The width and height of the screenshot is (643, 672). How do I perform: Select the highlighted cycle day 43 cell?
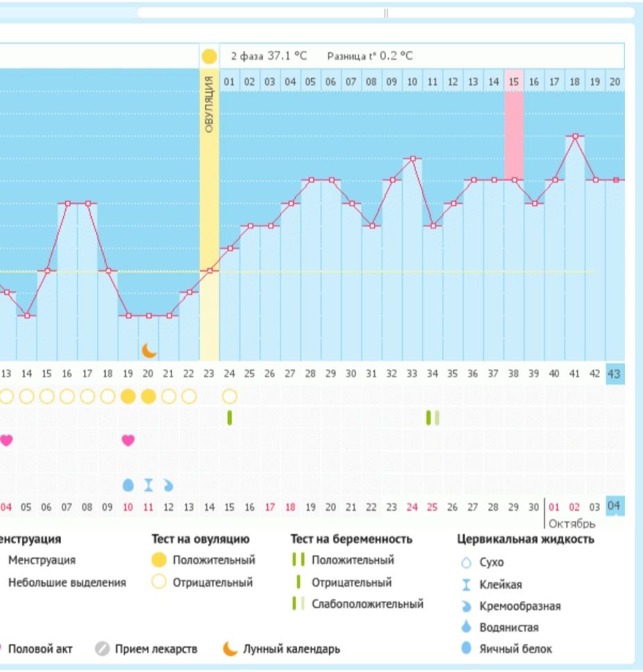click(x=615, y=373)
